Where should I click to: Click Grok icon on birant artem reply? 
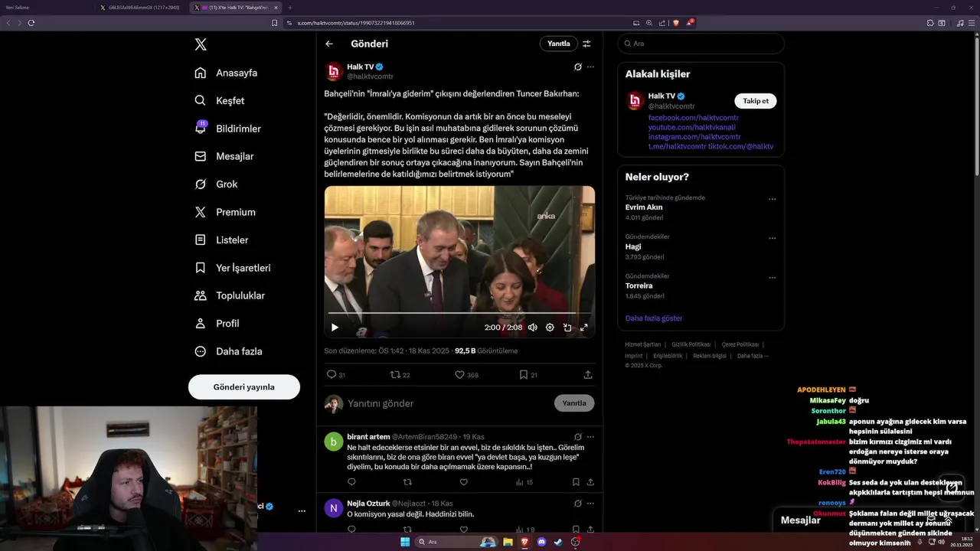[578, 437]
